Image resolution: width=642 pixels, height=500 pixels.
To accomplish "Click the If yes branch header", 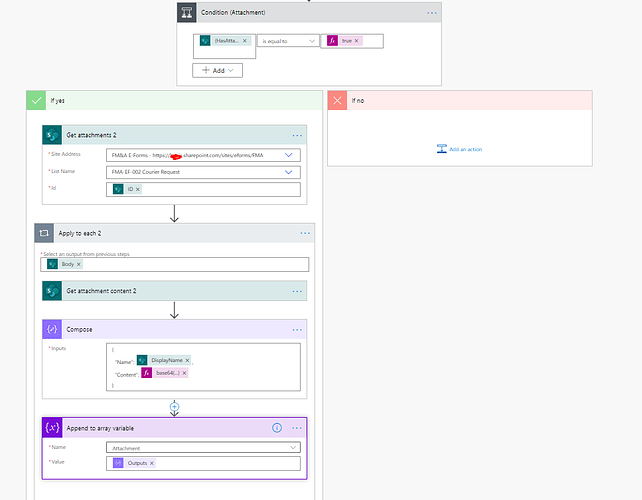I will click(174, 100).
